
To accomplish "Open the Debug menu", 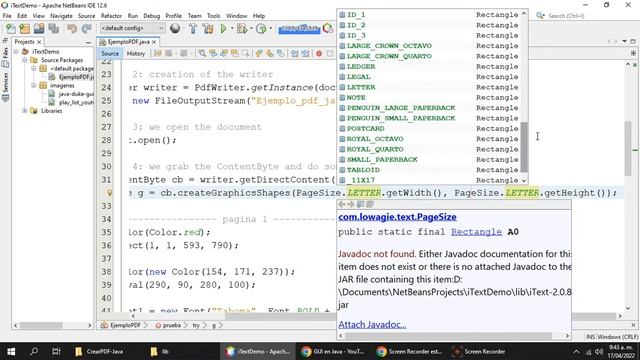I will 151,16.
